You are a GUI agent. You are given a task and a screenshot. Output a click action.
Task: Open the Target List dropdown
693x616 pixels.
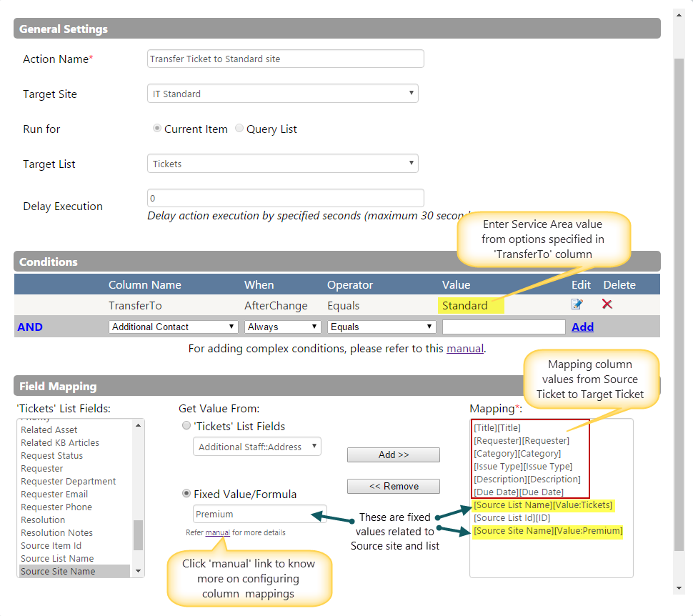(x=283, y=163)
